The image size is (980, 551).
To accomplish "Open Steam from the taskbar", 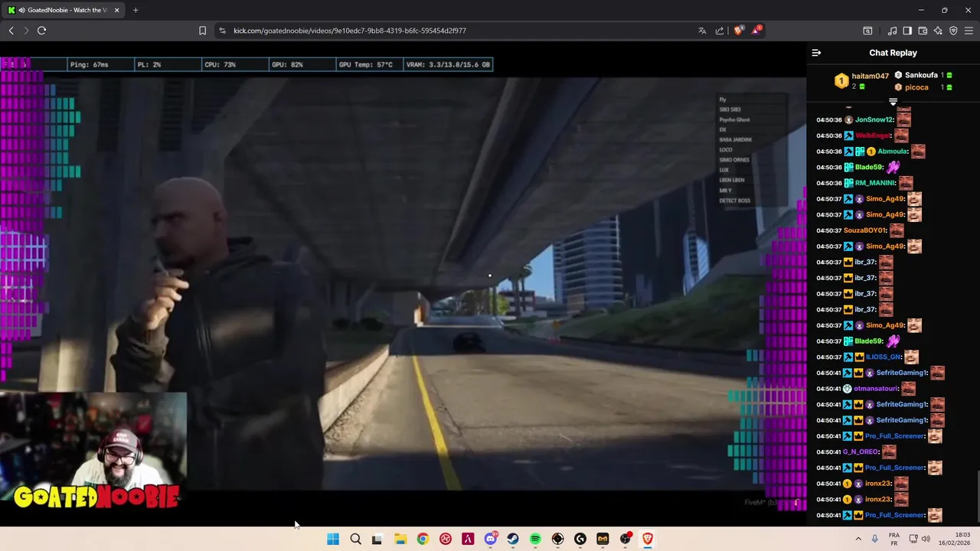I will (x=513, y=540).
